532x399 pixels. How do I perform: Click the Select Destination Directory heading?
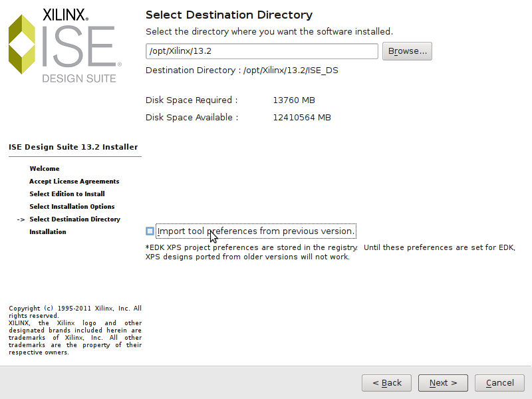229,15
